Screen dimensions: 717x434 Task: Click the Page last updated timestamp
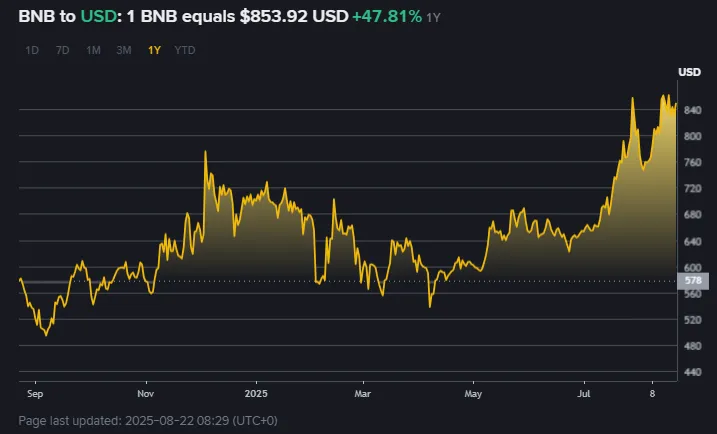point(148,420)
